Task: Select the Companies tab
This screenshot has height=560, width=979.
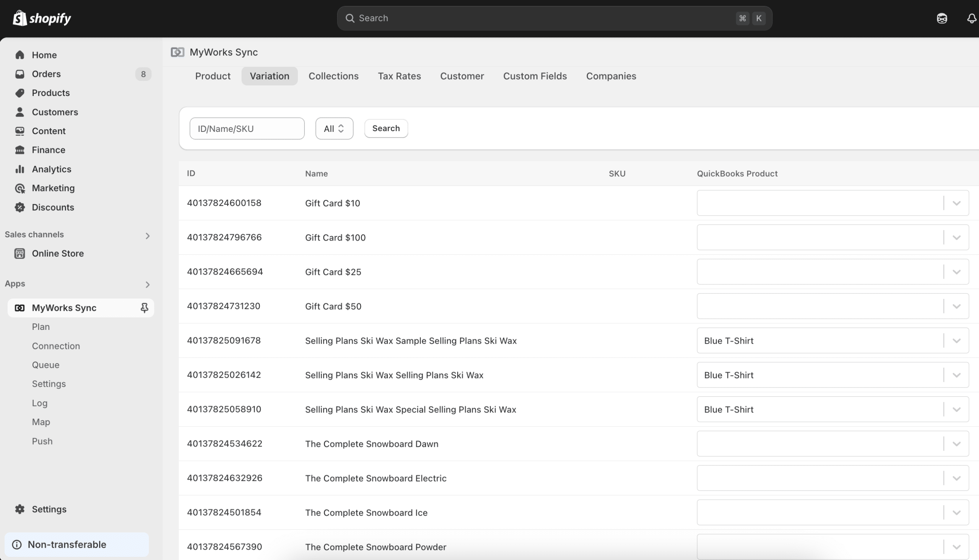Action: click(611, 76)
